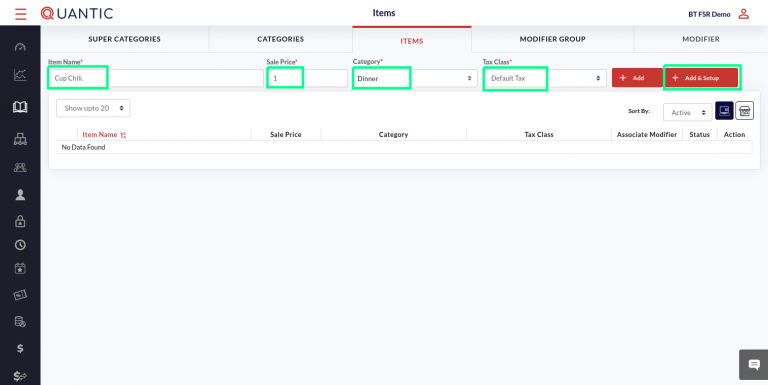This screenshot has height=385, width=768.
Task: Open the database coins icon in sidebar
Action: point(20,322)
